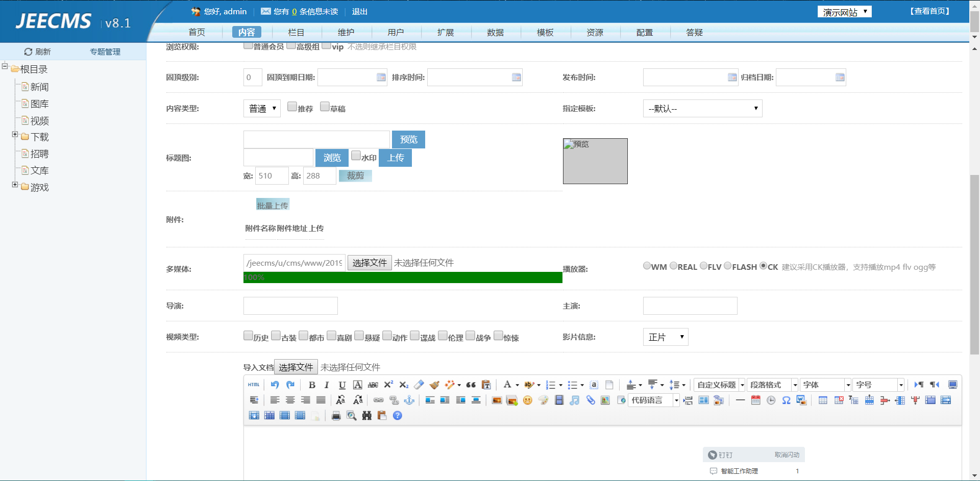Open 自定义标题 dropdown in editor
Image resolution: width=980 pixels, height=481 pixels.
click(720, 385)
